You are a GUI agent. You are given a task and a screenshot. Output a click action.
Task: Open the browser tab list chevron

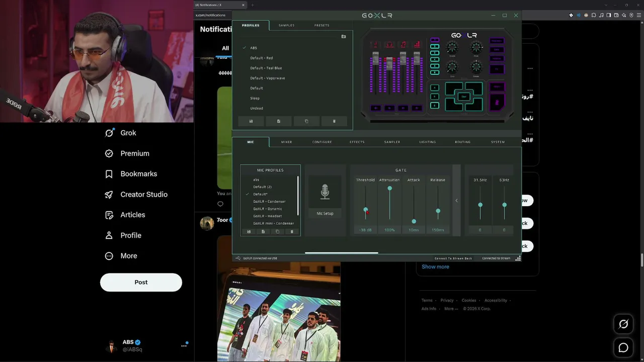(x=606, y=5)
